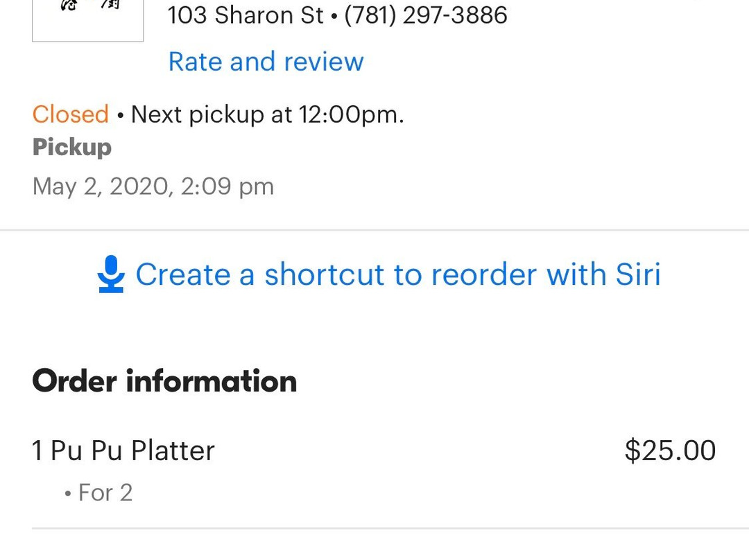Tap the 103 Sharon St address
The width and height of the screenshot is (749, 560).
coord(246,15)
